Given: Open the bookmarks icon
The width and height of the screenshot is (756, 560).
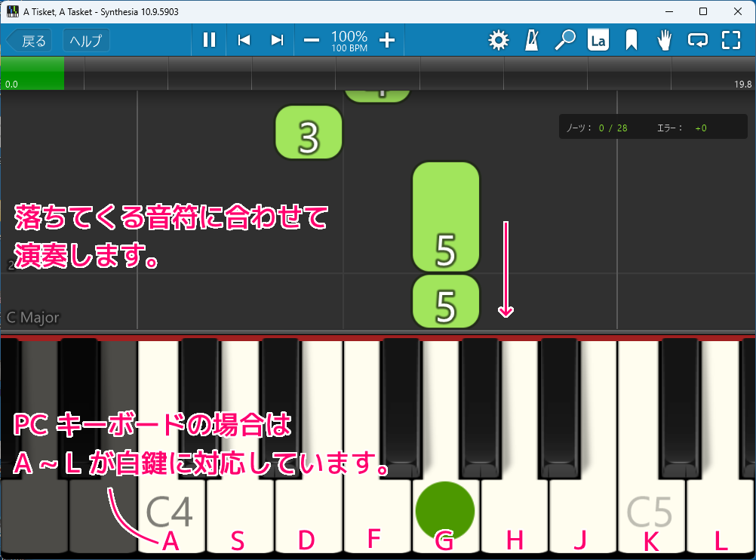Looking at the screenshot, I should [x=632, y=41].
